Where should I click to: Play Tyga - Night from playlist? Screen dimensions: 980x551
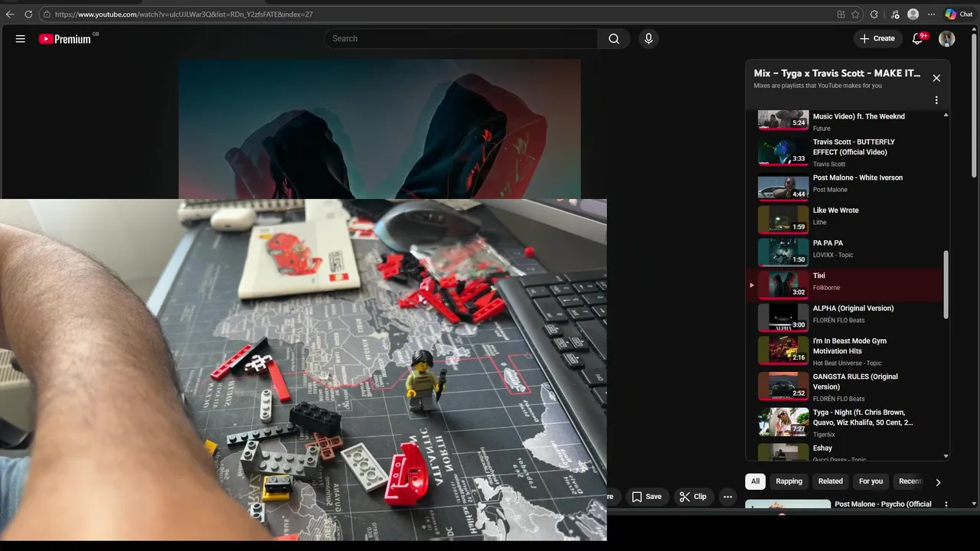pyautogui.click(x=845, y=422)
